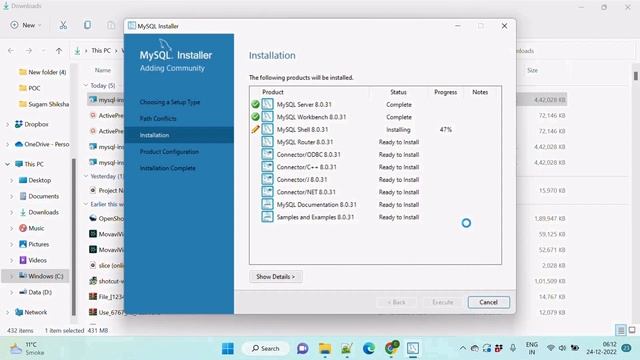Click the Connector/J 8.0.31 product icon

point(267,180)
